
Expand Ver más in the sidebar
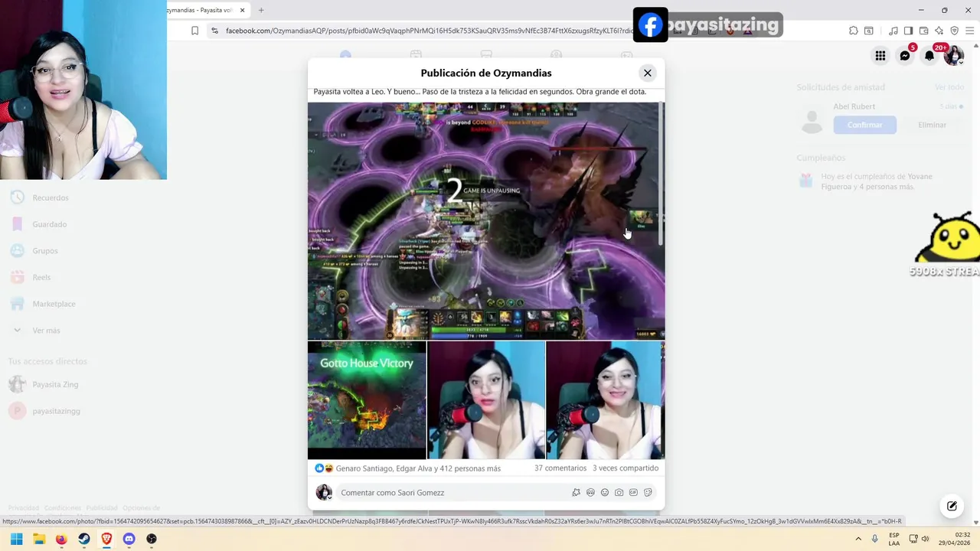tap(46, 331)
